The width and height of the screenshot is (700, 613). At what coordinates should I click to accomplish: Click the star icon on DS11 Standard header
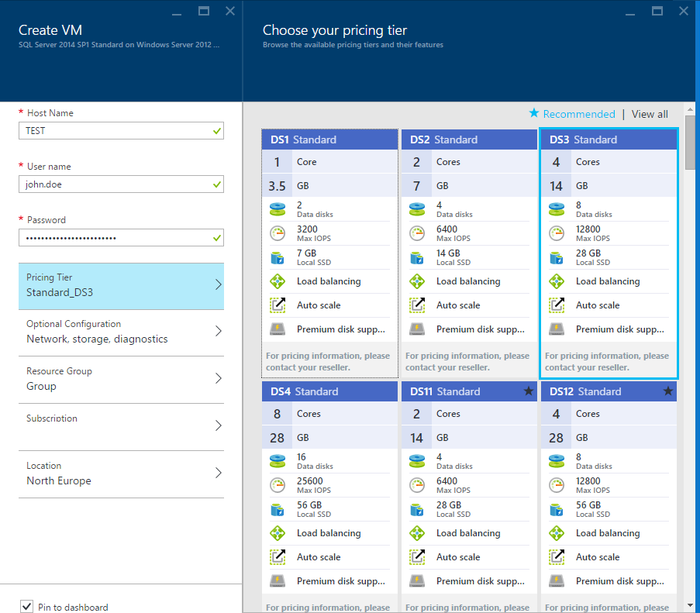(528, 391)
